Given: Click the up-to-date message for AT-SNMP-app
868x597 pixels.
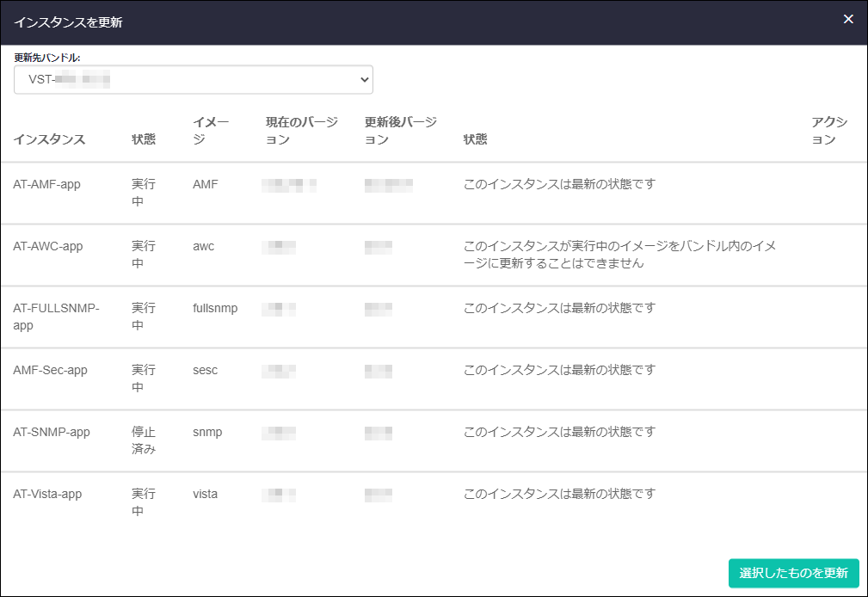Looking at the screenshot, I should 560,433.
